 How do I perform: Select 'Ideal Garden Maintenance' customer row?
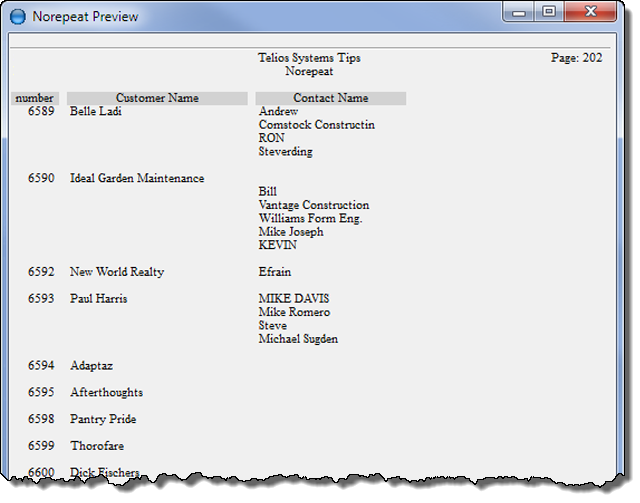(x=137, y=178)
